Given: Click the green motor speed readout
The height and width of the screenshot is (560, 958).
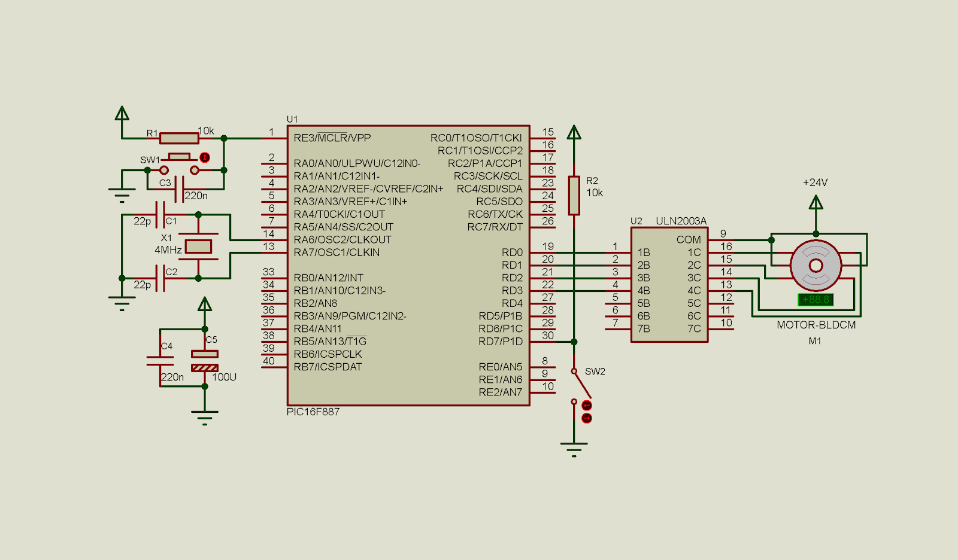Looking at the screenshot, I should (x=815, y=299).
